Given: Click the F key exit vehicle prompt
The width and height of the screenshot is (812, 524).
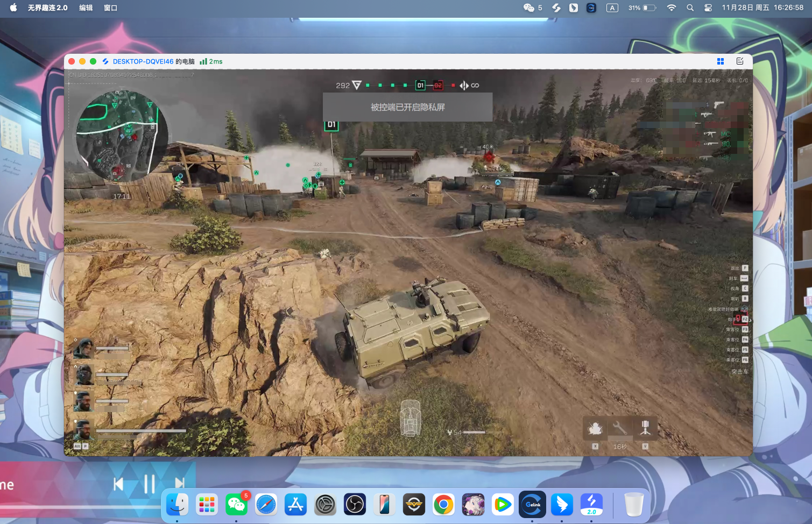Looking at the screenshot, I should point(739,268).
